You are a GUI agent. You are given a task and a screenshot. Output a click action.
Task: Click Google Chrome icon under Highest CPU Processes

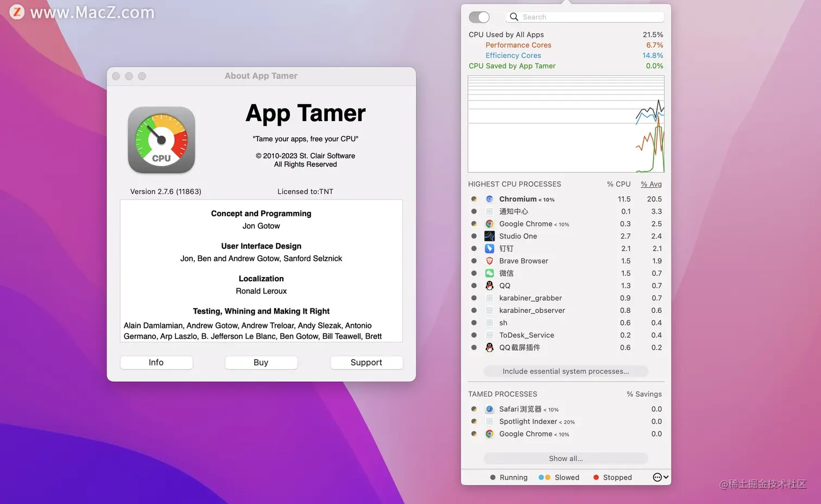pyautogui.click(x=489, y=224)
